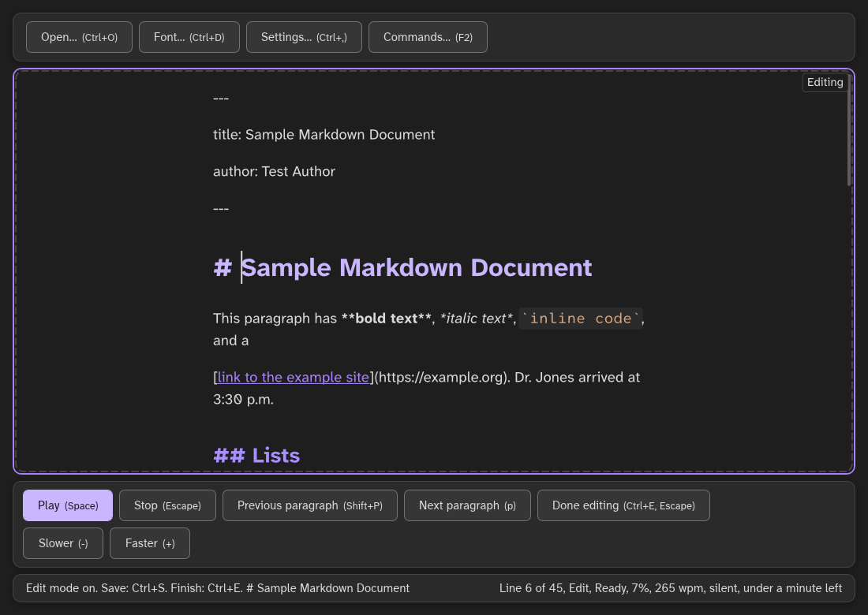Click the editor's vertical scrollbar thumb
Screen dimensions: 868x615
pos(849,130)
